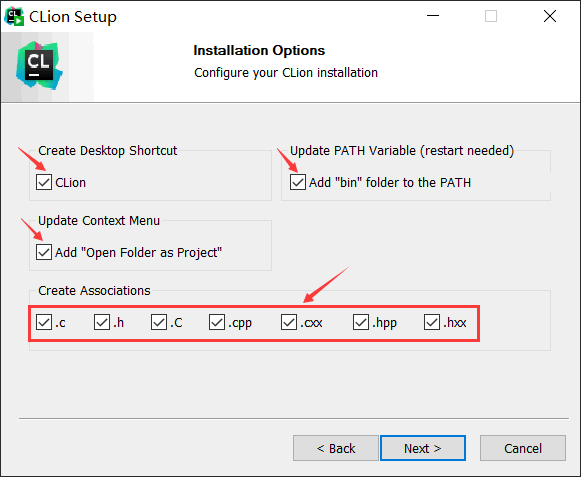This screenshot has width=581, height=477.
Task: Toggle the .hxx file association
Action: [x=432, y=322]
